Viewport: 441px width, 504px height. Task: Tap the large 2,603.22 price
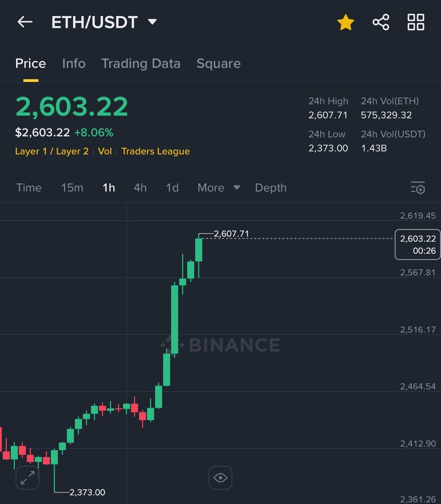pos(72,107)
